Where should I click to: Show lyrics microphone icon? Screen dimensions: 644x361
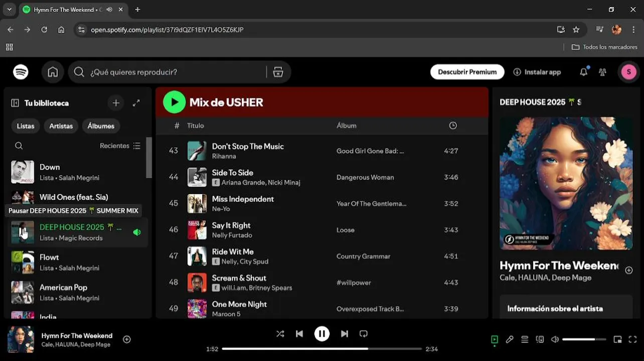tap(510, 339)
